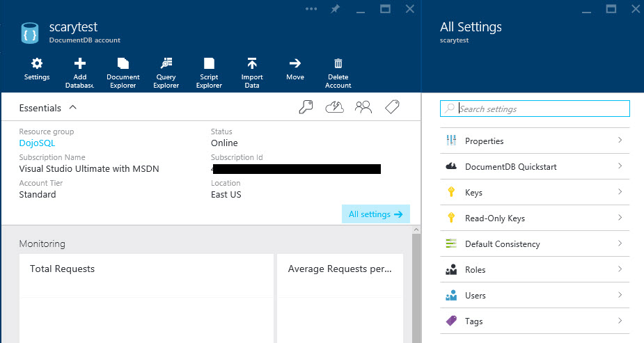
Task: Click the Online status value
Action: 224,143
